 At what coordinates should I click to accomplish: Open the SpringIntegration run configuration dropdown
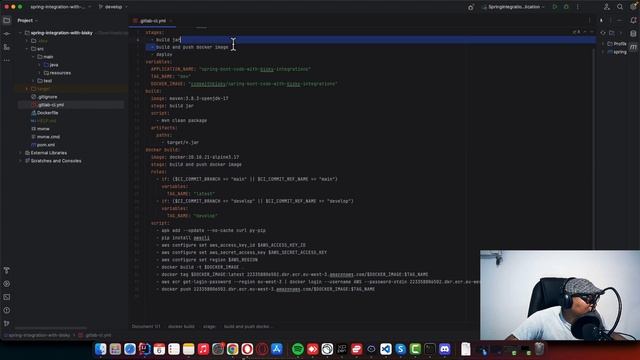pyautogui.click(x=514, y=7)
